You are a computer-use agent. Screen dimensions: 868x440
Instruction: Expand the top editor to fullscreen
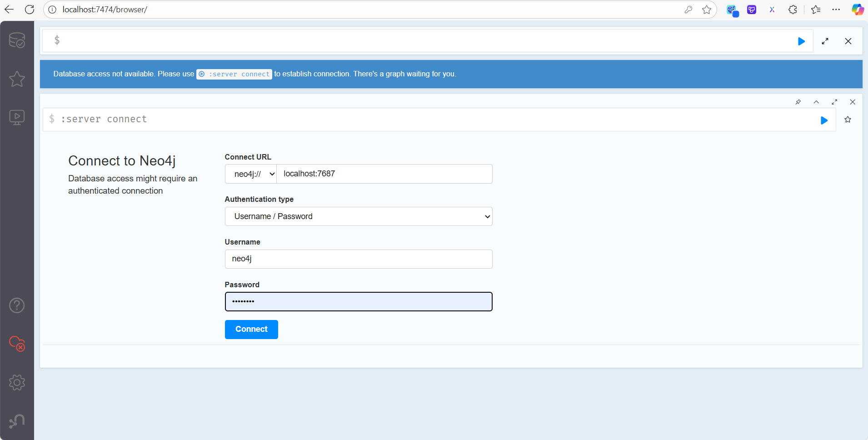[825, 41]
